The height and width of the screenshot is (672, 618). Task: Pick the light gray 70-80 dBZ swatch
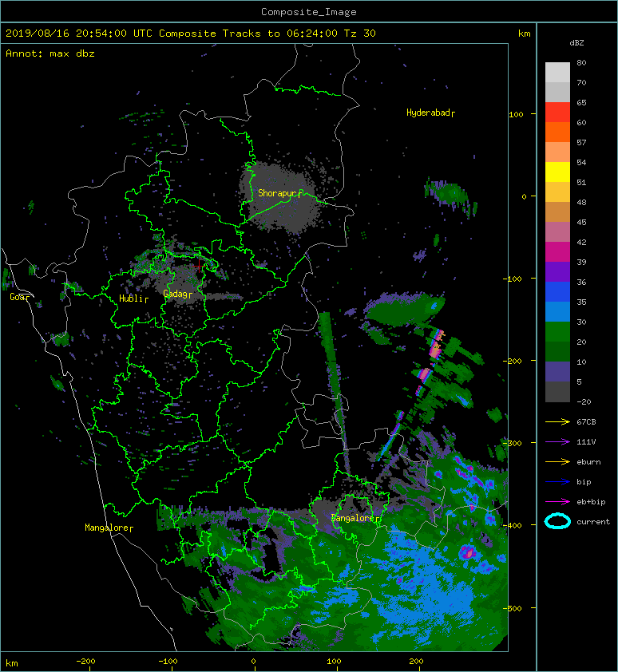point(557,73)
